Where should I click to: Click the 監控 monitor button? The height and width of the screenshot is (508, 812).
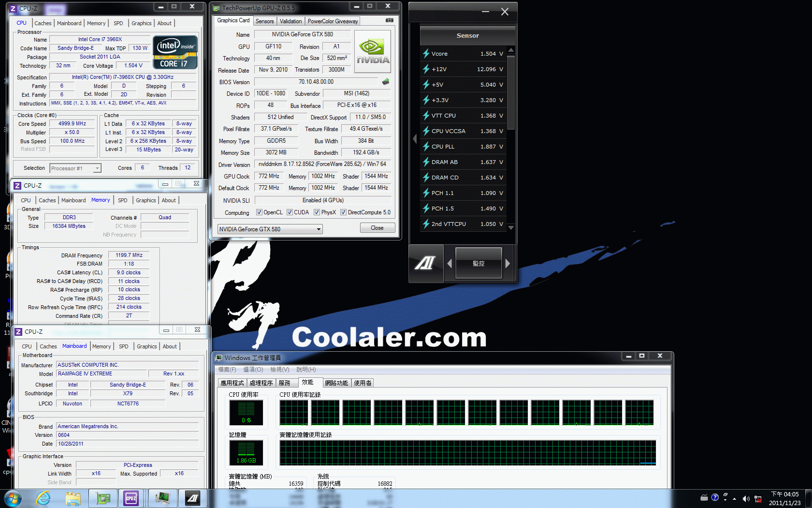click(x=478, y=263)
